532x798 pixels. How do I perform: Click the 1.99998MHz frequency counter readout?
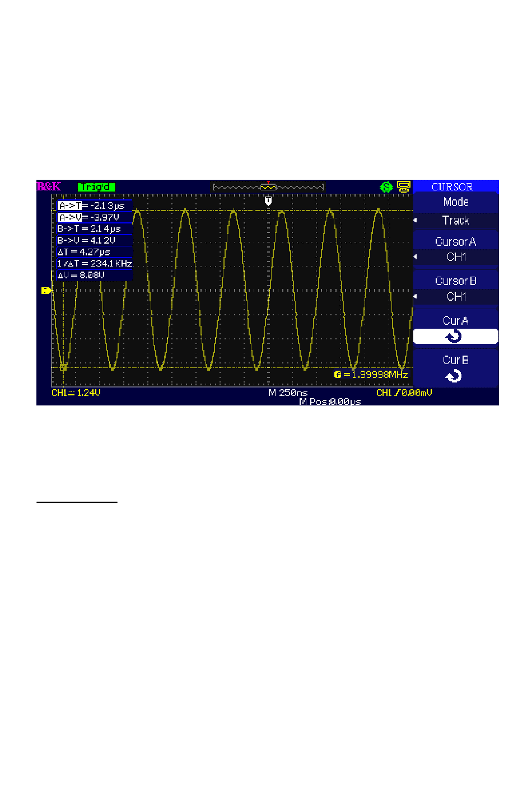point(371,375)
